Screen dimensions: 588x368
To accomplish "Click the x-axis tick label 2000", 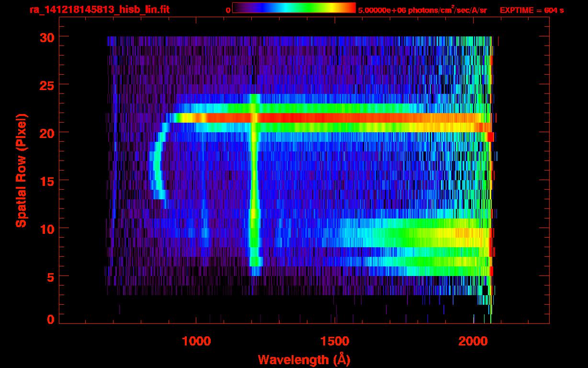I will [x=473, y=341].
